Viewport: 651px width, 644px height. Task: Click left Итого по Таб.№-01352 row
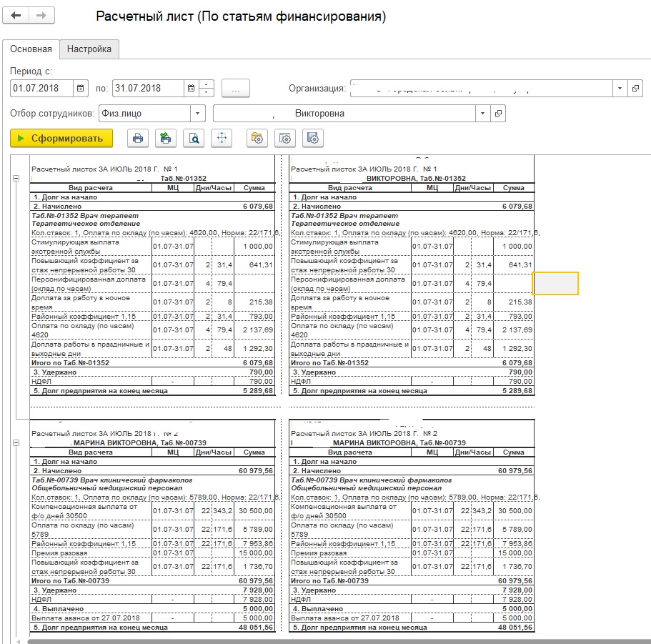click(x=152, y=363)
